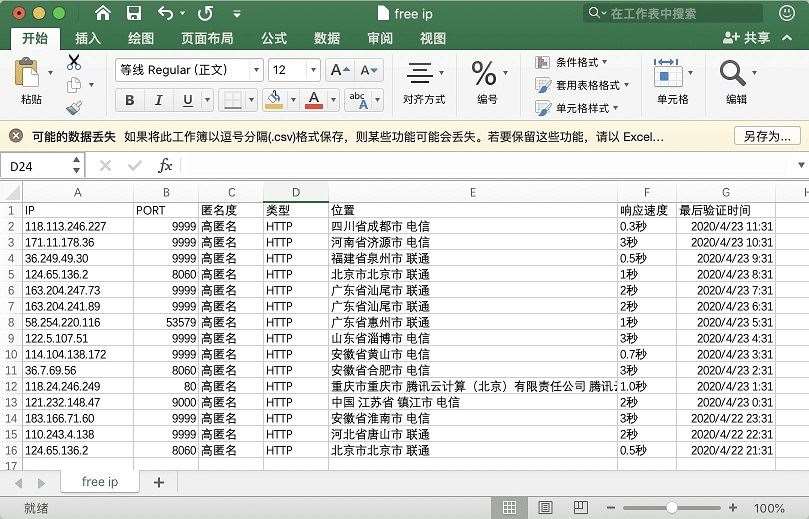Viewport: 809px width, 519px height.
Task: Expand the paste options arrow
Action: tap(50, 73)
